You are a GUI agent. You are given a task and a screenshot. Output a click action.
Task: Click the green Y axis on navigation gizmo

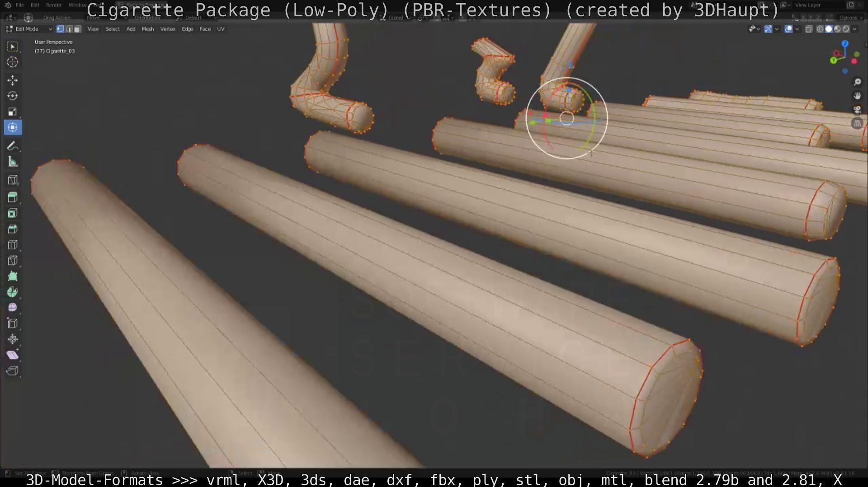pos(834,61)
